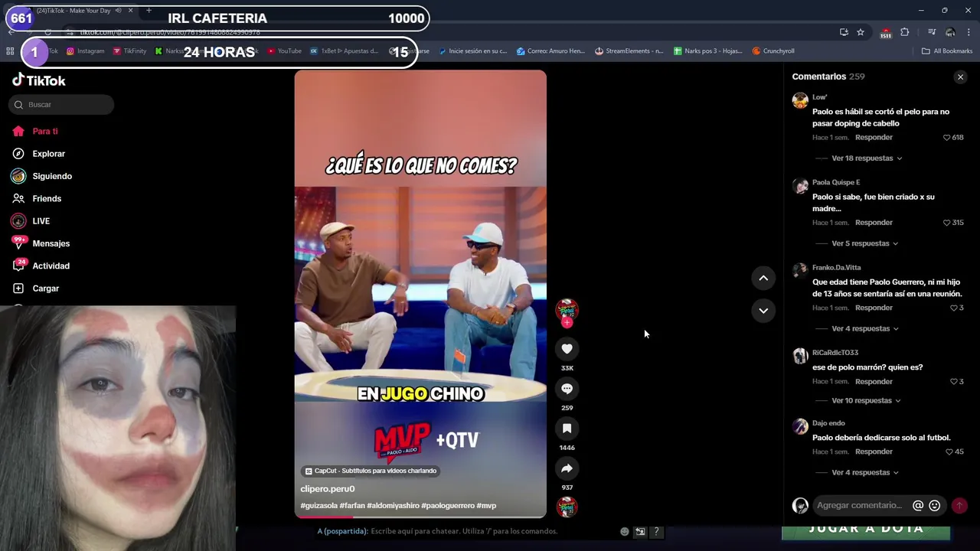The width and height of the screenshot is (980, 551).
Task: Go to the previous video with up arrow
Action: [763, 279]
